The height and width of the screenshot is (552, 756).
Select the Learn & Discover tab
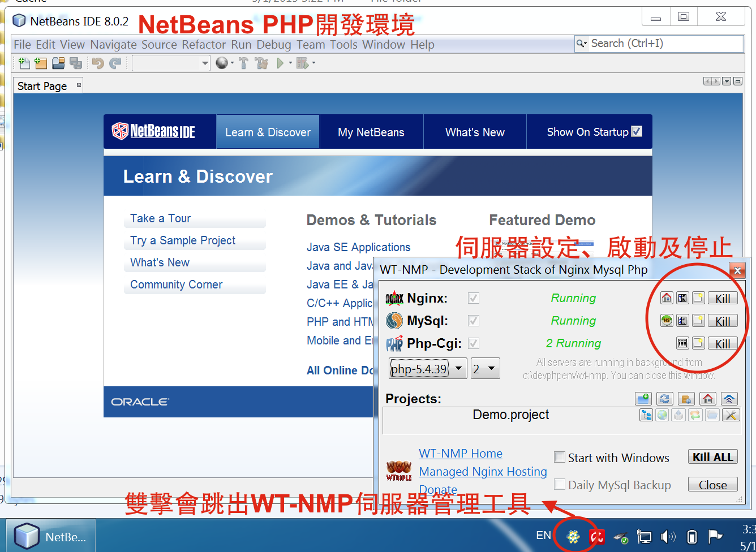click(x=268, y=132)
